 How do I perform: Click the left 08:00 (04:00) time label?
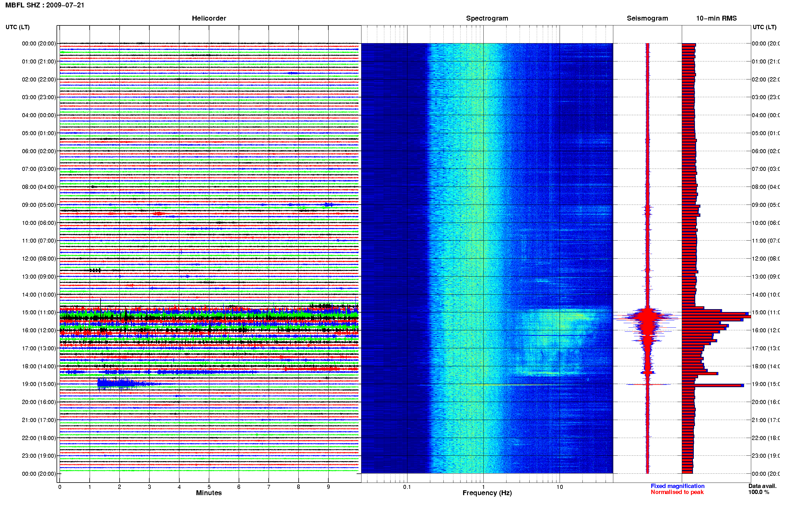click(x=39, y=187)
